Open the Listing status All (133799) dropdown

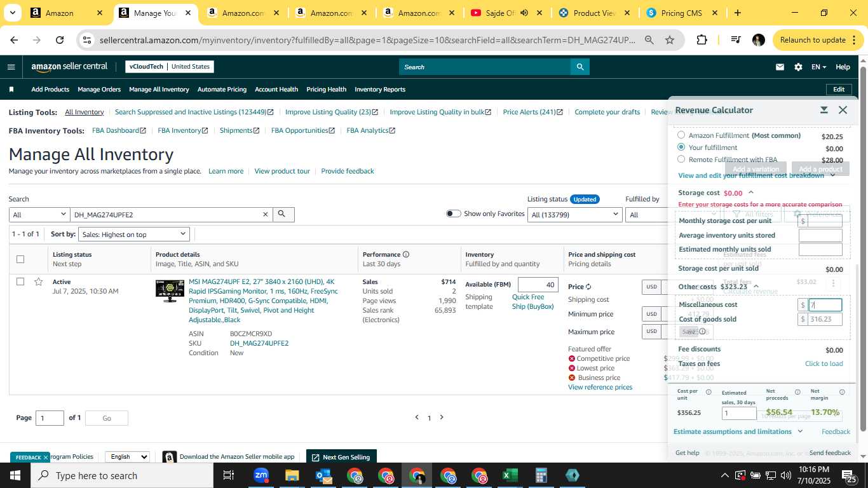(x=574, y=215)
